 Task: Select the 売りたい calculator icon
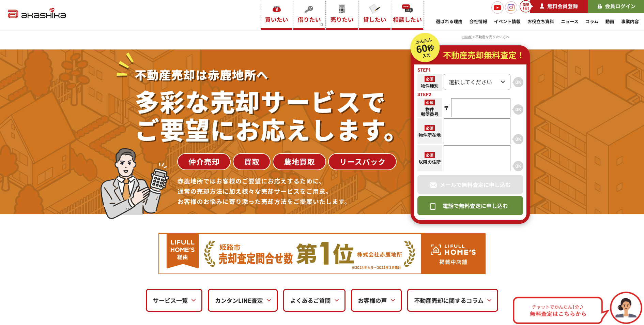(x=342, y=8)
